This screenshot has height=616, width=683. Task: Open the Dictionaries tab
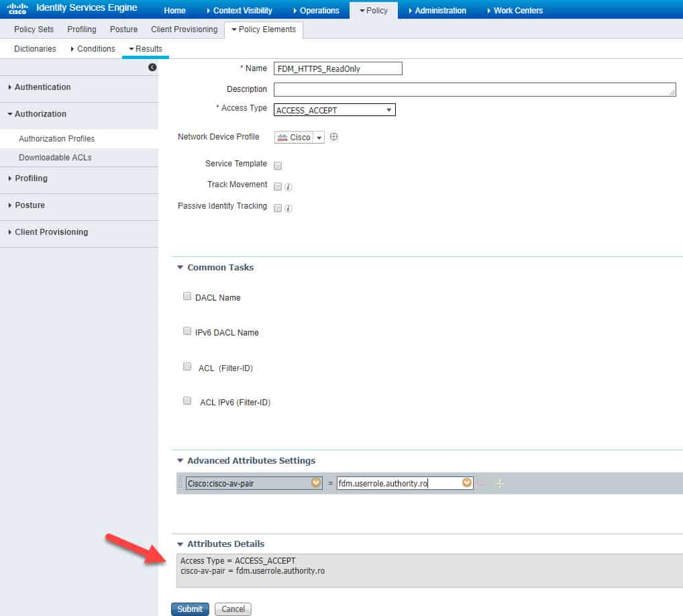[x=36, y=49]
